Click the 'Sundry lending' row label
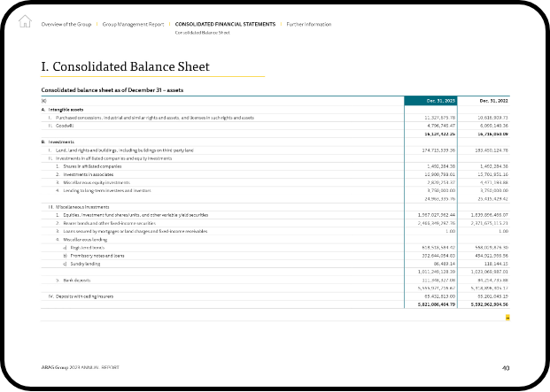 (x=85, y=264)
